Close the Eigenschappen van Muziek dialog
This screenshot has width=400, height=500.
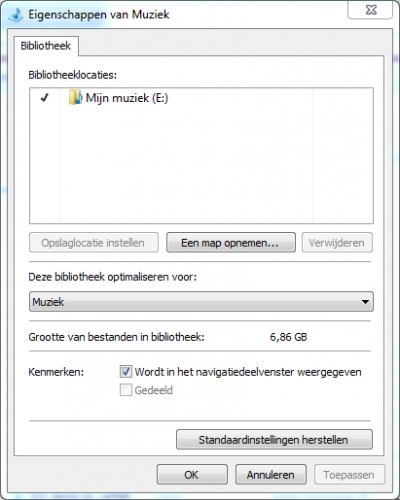(x=370, y=10)
